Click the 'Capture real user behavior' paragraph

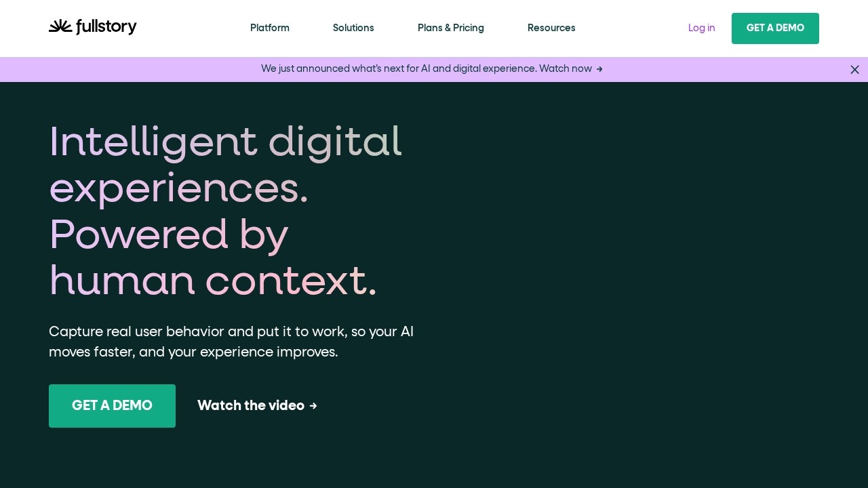pyautogui.click(x=231, y=342)
